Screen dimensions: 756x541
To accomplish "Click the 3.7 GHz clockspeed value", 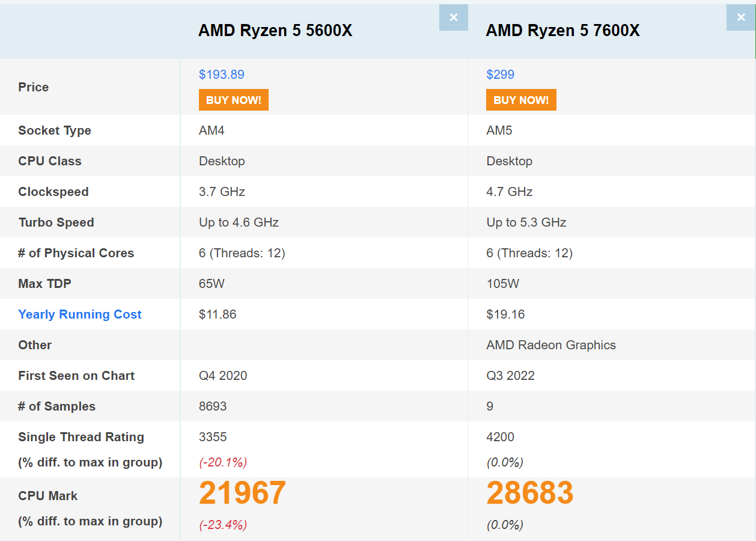I will click(x=222, y=192).
